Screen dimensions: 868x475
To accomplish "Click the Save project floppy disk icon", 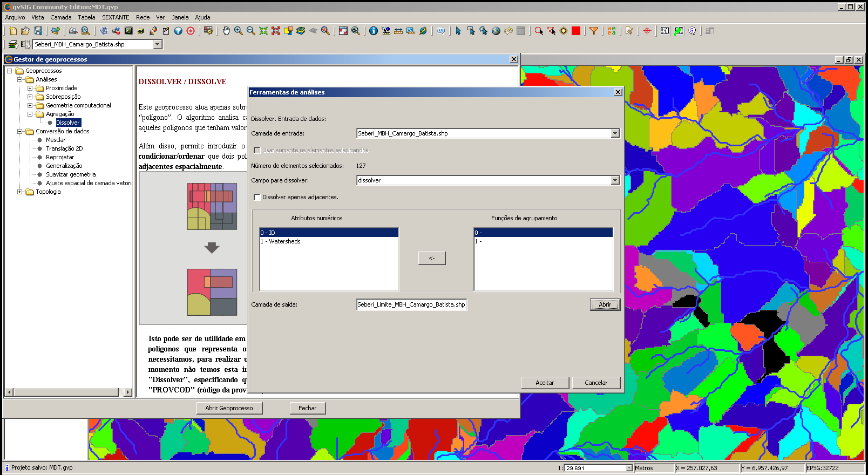I will pyautogui.click(x=38, y=31).
